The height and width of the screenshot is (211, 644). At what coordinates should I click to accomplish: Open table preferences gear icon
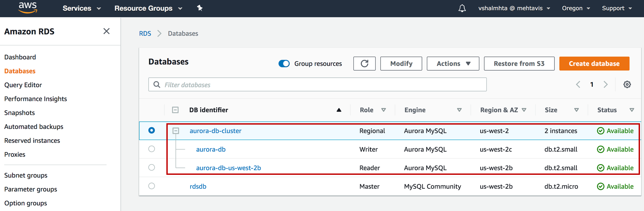(x=627, y=84)
